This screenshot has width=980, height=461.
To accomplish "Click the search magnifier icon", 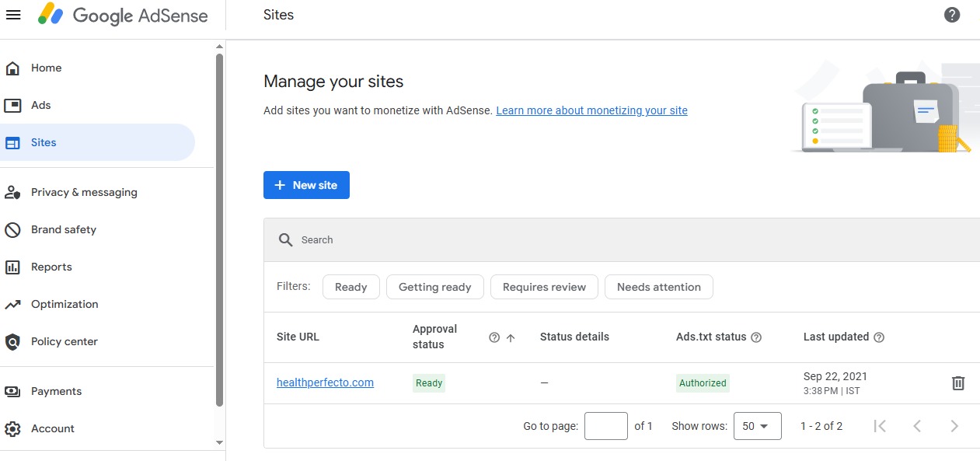I will point(286,240).
